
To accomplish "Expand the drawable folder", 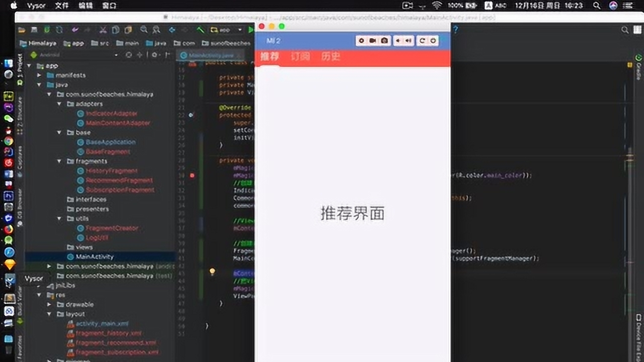I will (49, 305).
